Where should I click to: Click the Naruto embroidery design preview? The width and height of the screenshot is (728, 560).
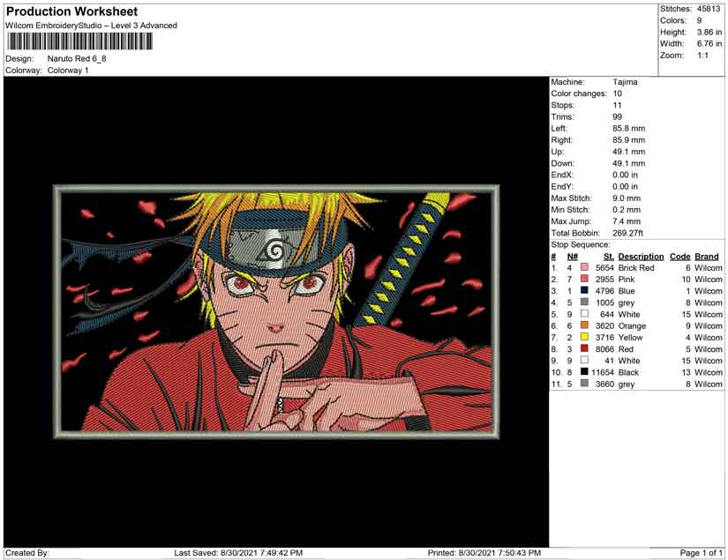[276, 312]
